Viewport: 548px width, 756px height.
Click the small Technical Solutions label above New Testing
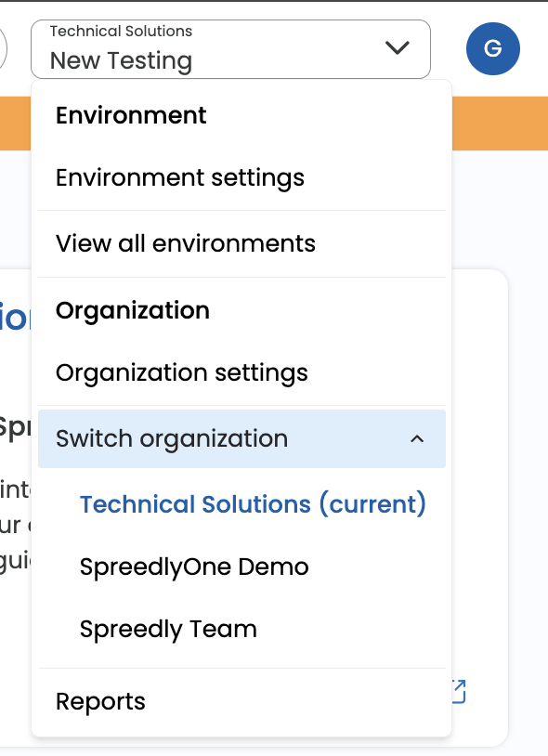[121, 32]
